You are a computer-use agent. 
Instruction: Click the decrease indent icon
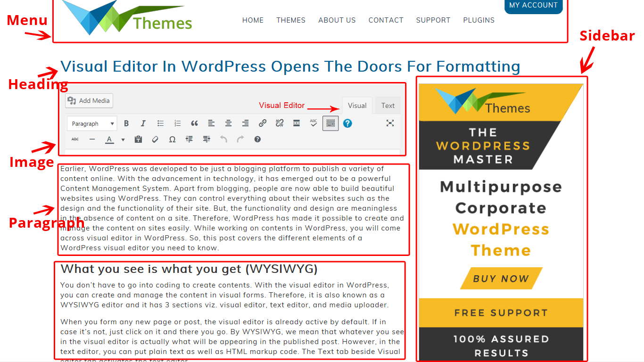[189, 139]
